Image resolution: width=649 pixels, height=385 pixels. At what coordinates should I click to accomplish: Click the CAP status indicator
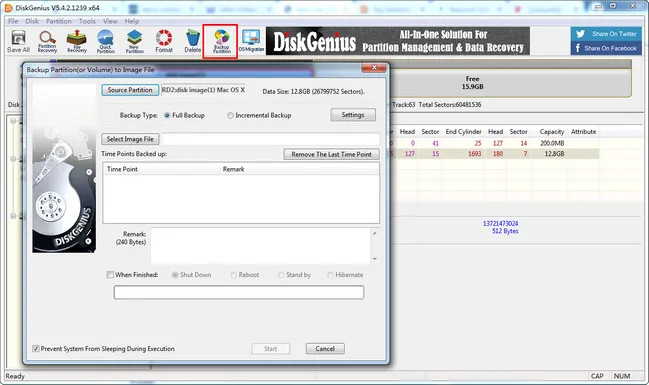tap(597, 376)
